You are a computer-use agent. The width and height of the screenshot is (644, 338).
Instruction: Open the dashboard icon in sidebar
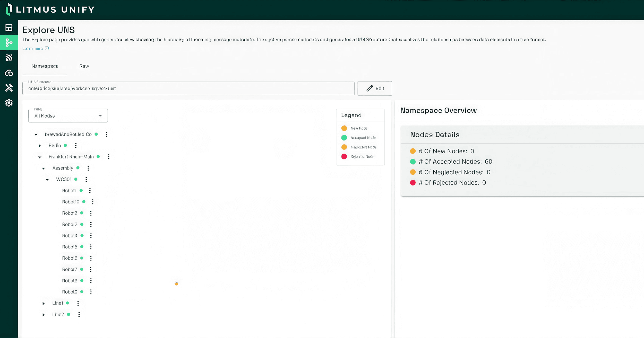coord(9,28)
